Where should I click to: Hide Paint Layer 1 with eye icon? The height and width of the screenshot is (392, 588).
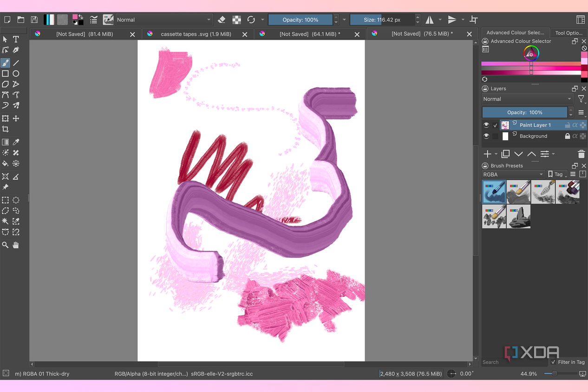coord(486,125)
